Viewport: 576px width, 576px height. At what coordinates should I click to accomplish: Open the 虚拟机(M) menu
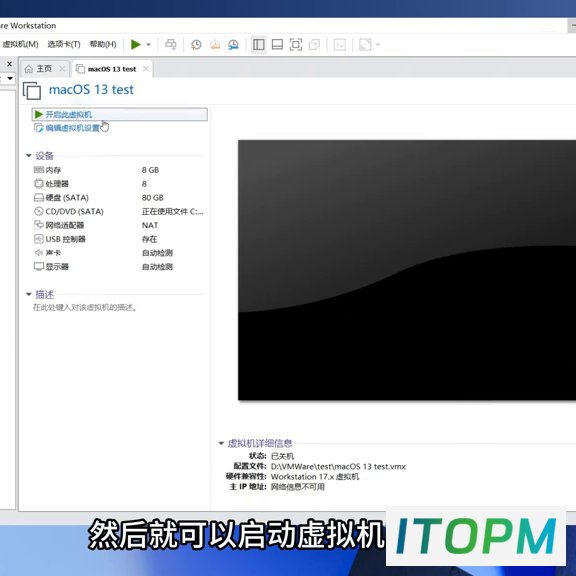click(x=21, y=44)
